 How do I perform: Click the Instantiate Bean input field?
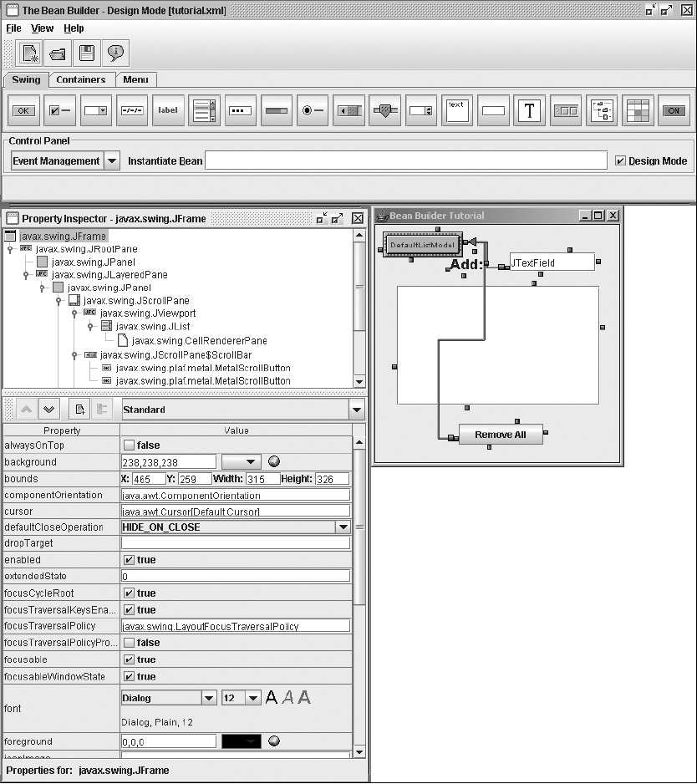click(x=406, y=160)
